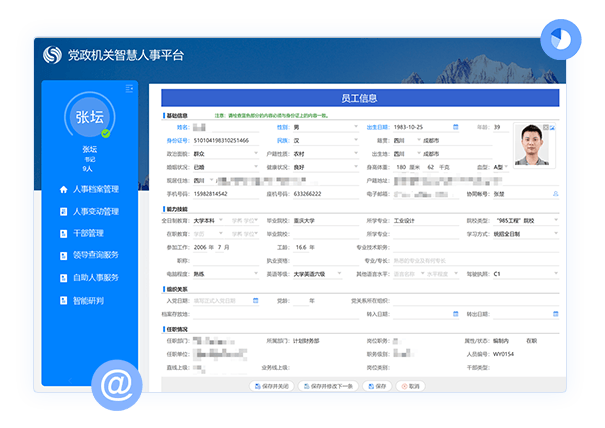605x428 pixels.
Task: Click the @ icon at bottom left
Action: 116,383
